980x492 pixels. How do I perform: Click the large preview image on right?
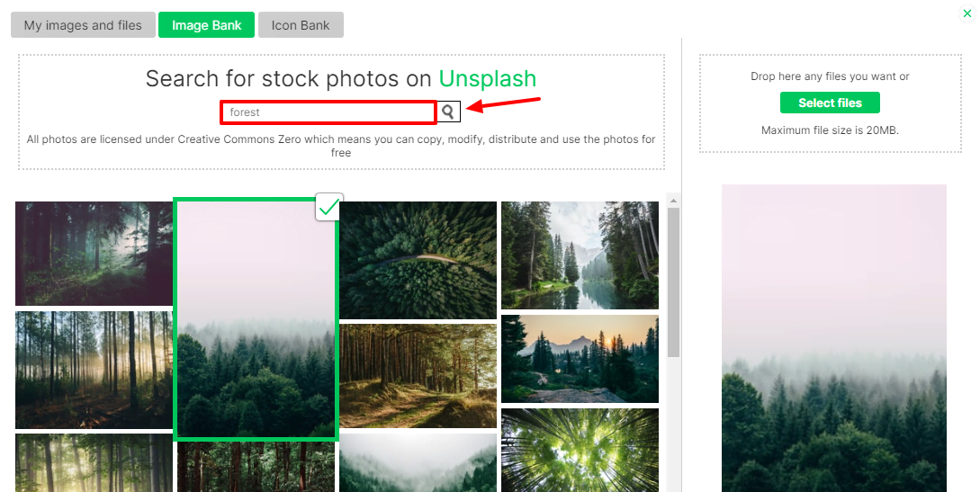click(x=833, y=338)
